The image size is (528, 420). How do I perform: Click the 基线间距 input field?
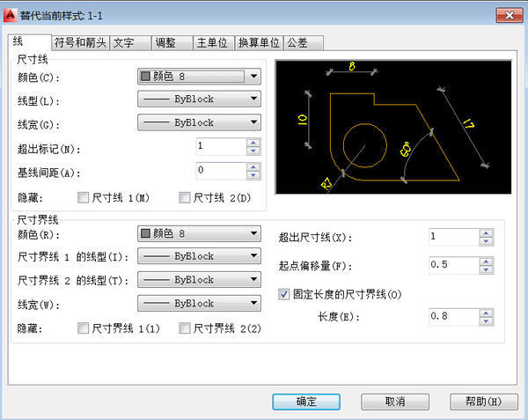220,170
